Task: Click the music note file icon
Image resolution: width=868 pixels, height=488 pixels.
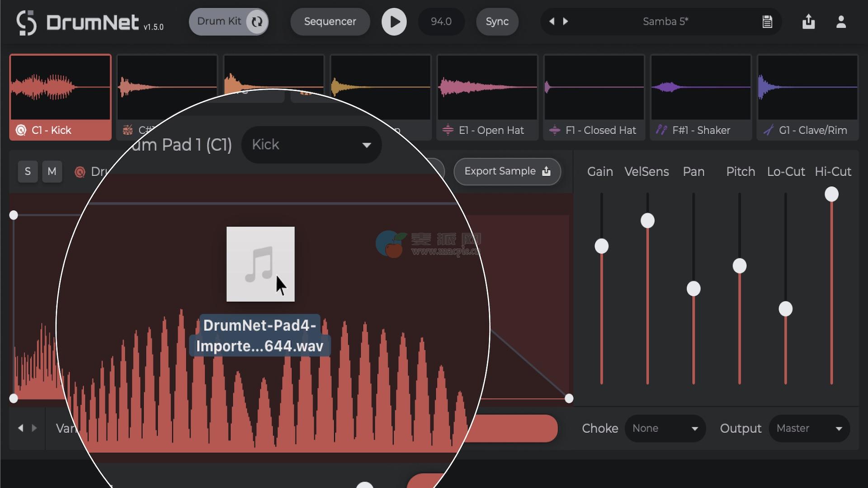Action: [260, 264]
